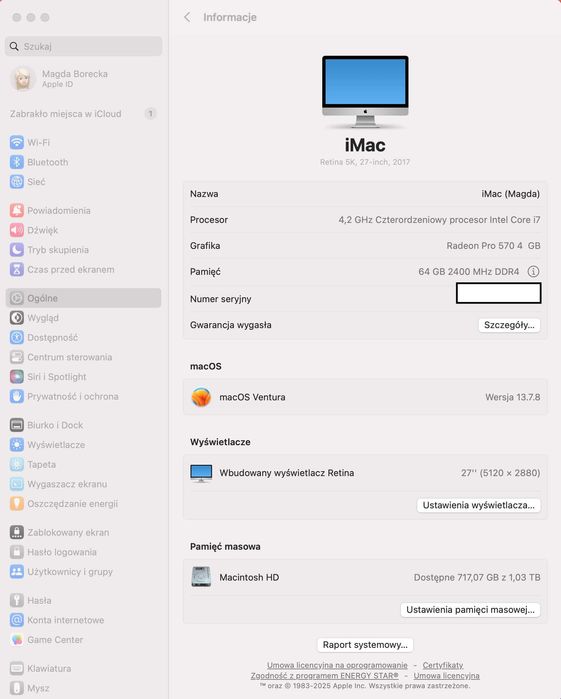Select Oszczędzanie energii bulb icon
Image resolution: width=561 pixels, height=699 pixels.
[16, 503]
